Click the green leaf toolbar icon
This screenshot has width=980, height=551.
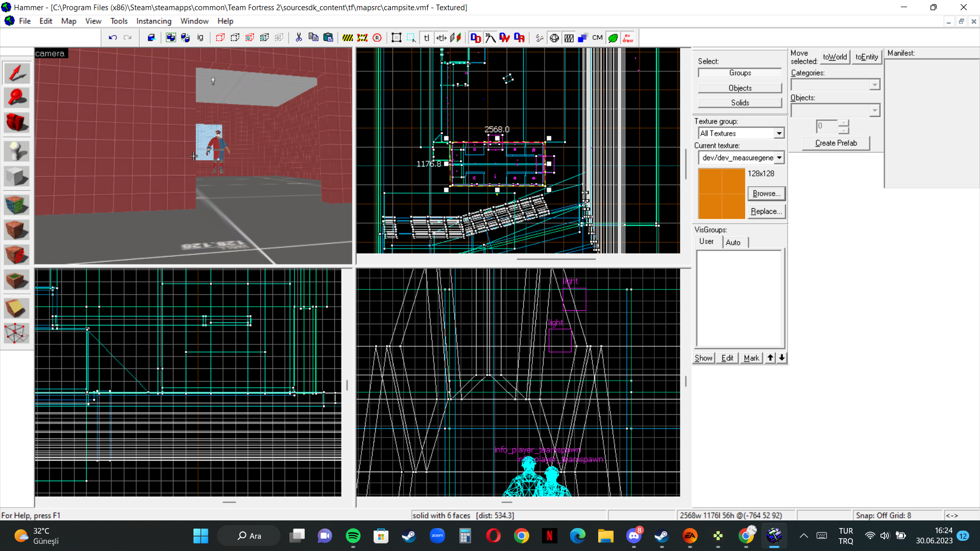pyautogui.click(x=613, y=38)
